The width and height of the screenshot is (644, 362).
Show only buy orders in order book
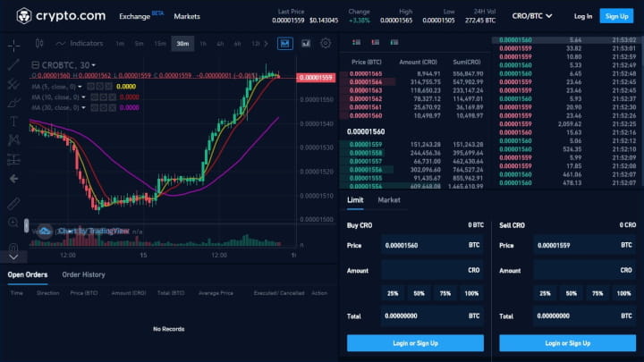click(x=394, y=42)
